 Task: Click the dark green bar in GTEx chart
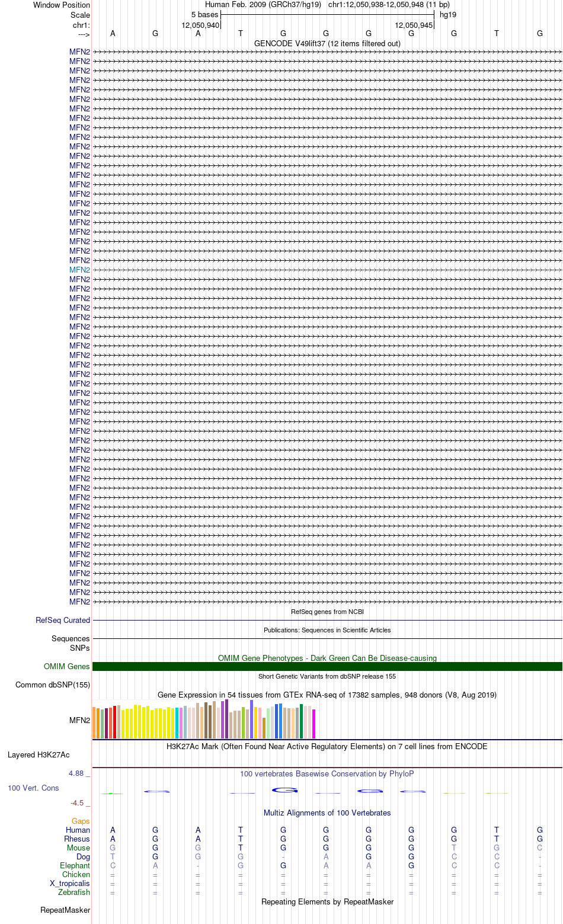tap(302, 721)
